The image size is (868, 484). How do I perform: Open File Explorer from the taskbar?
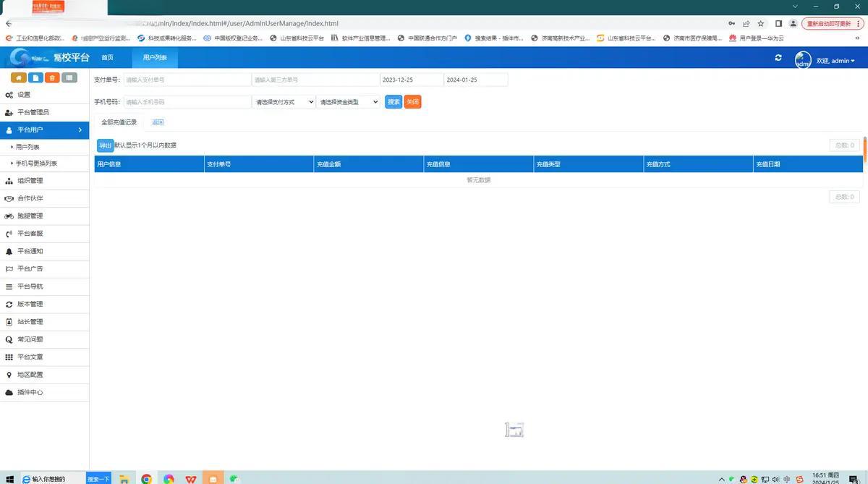[124, 479]
